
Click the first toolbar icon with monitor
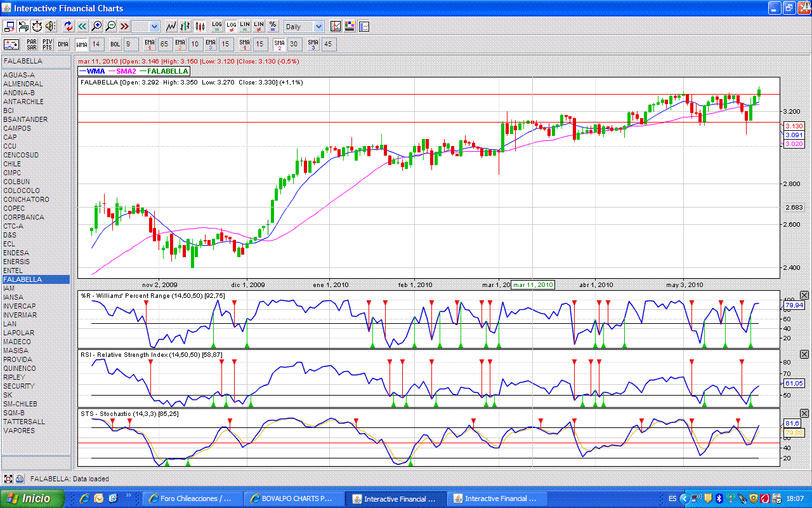[10, 27]
